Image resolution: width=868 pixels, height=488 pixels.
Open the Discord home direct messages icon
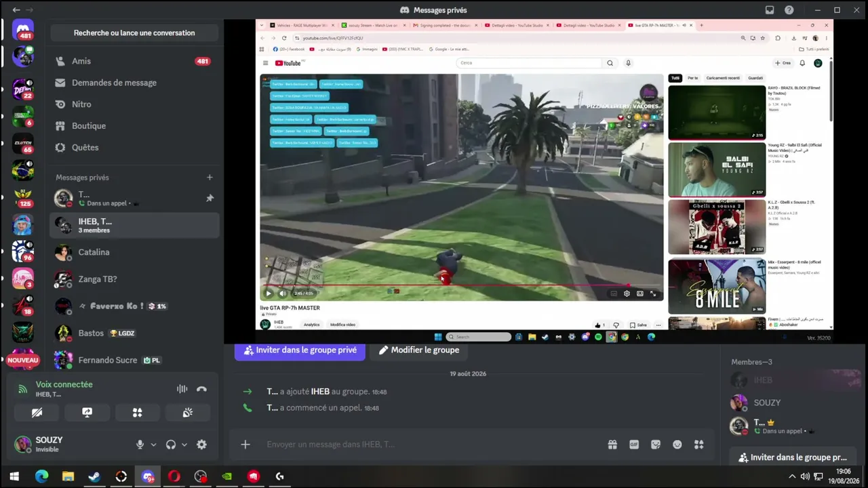tap(23, 30)
